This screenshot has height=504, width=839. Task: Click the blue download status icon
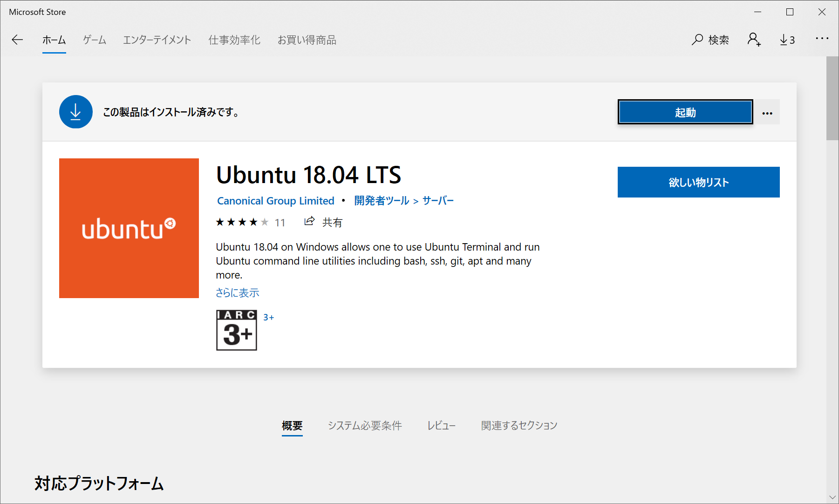pos(76,112)
